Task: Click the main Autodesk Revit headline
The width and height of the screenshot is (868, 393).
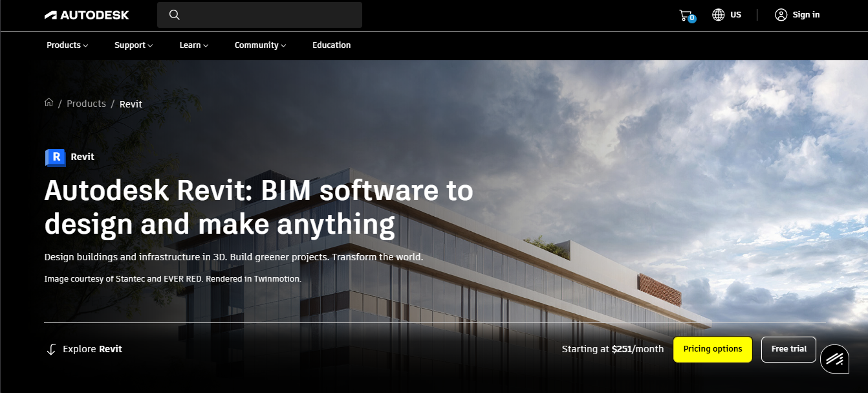Action: coord(259,208)
